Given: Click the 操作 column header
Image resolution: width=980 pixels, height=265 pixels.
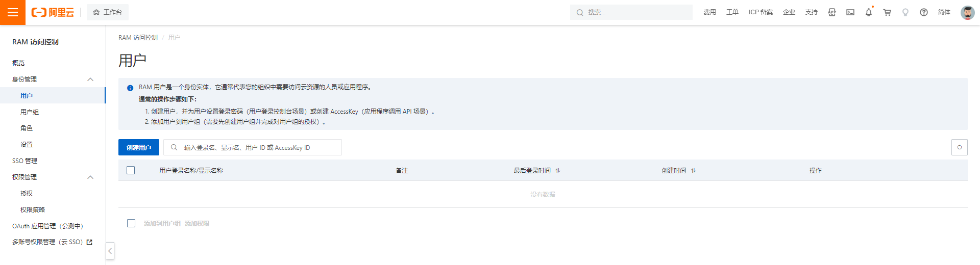Looking at the screenshot, I should coord(815,170).
